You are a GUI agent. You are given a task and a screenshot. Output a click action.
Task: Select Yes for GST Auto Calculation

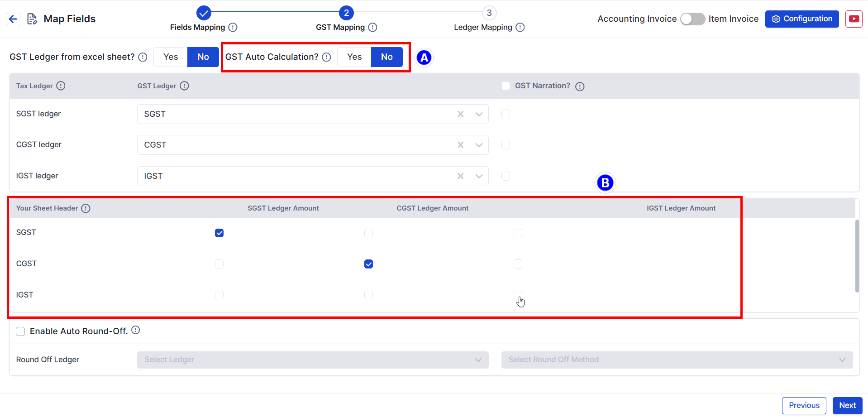354,57
